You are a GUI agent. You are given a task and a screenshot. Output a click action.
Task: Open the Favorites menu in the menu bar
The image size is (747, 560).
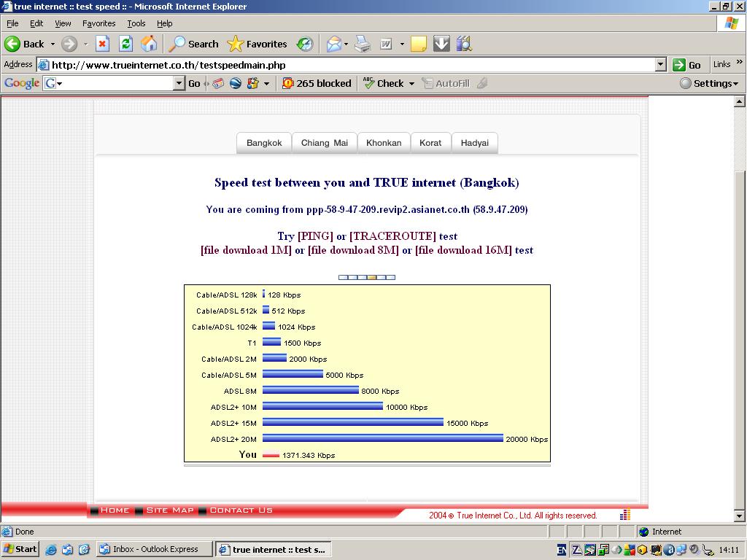click(99, 23)
